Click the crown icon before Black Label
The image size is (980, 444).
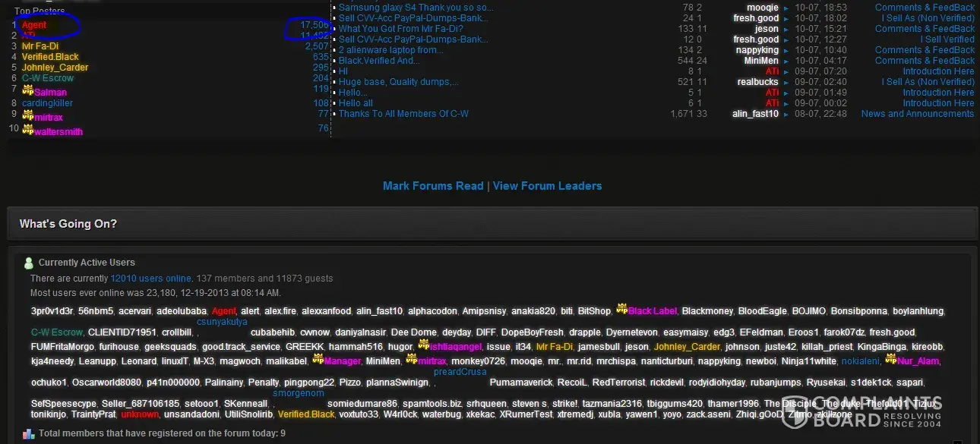621,309
